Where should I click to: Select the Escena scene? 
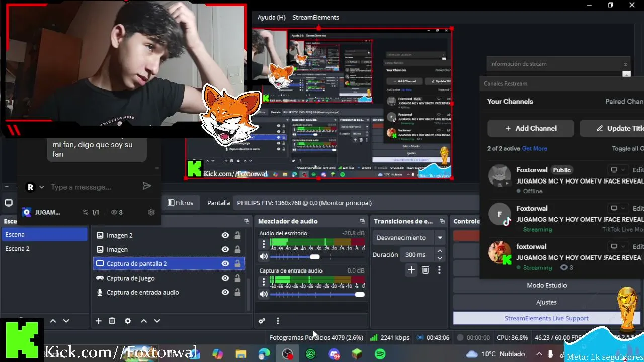point(44,234)
